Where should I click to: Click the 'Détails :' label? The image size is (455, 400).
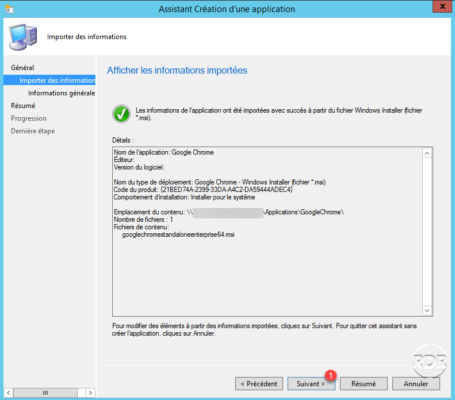(123, 140)
